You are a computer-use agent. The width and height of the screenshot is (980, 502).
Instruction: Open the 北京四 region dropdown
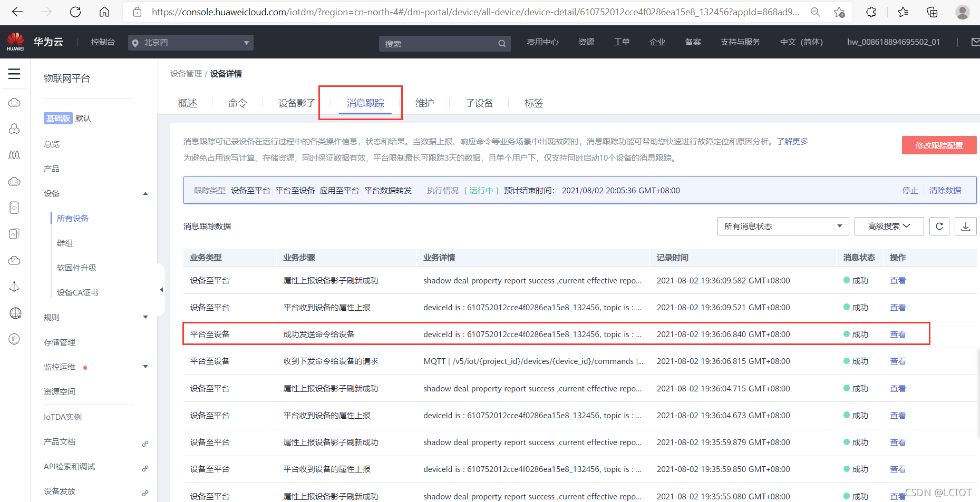(x=191, y=43)
